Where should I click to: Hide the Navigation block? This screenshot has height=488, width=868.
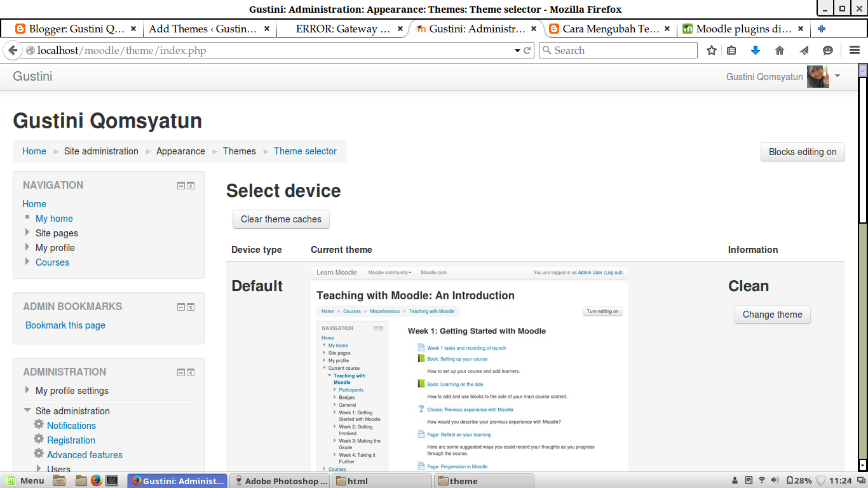(181, 186)
